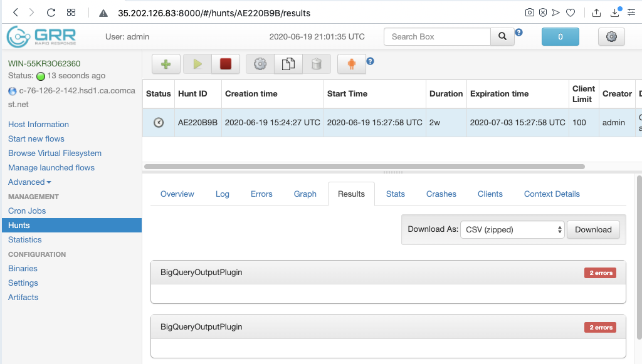
Task: Select Hunts in the sidebar
Action: click(x=71, y=226)
